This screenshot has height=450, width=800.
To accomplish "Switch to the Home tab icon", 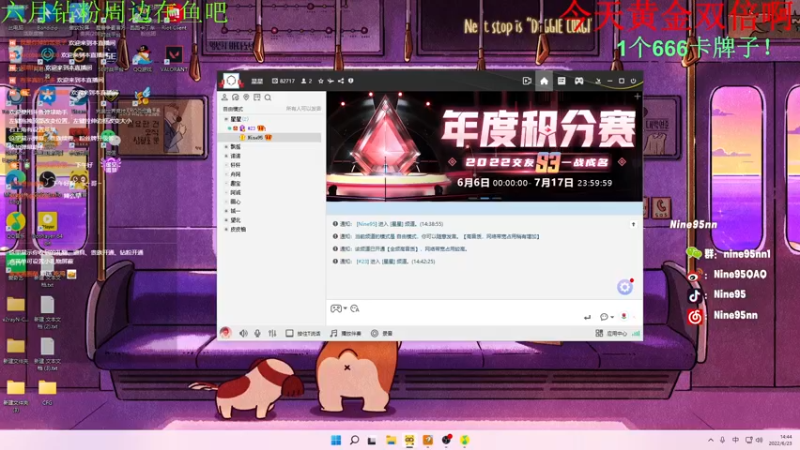I will [544, 81].
